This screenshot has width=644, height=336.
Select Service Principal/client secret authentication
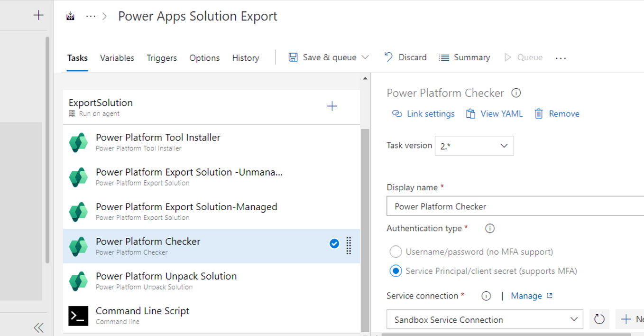click(x=396, y=271)
